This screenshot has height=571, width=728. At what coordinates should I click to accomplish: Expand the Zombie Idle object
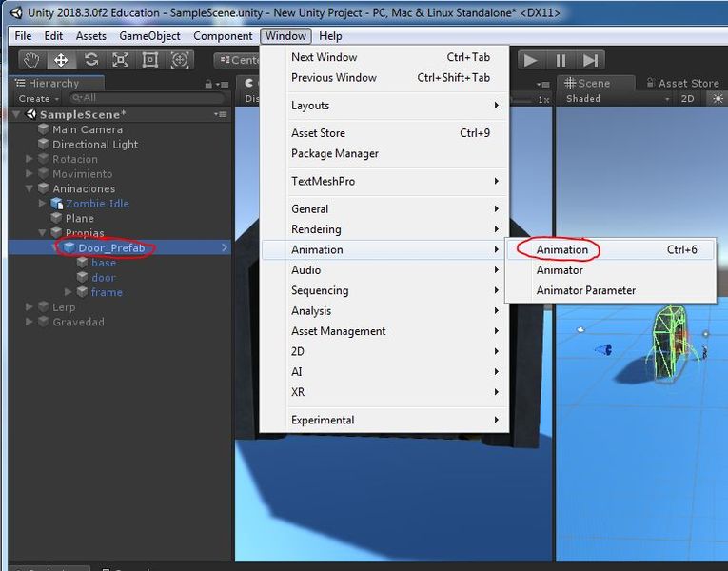(42, 204)
